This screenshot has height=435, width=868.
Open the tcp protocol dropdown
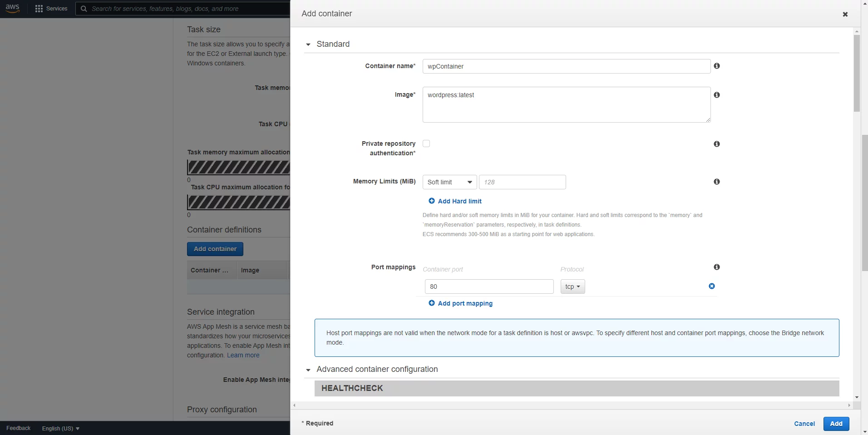(572, 287)
